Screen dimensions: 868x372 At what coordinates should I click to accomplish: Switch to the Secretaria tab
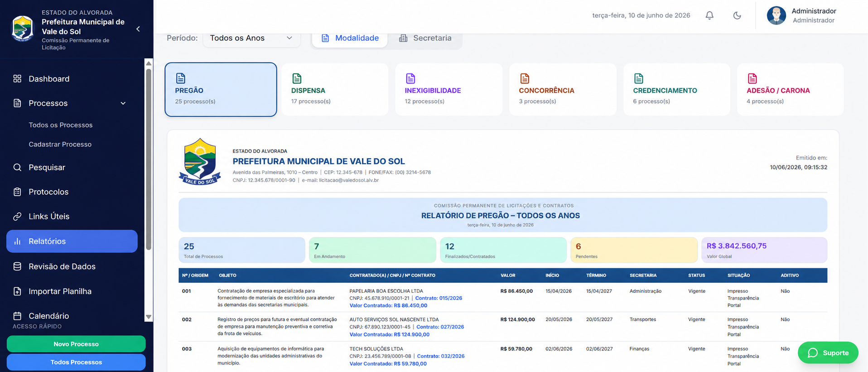[x=425, y=38]
